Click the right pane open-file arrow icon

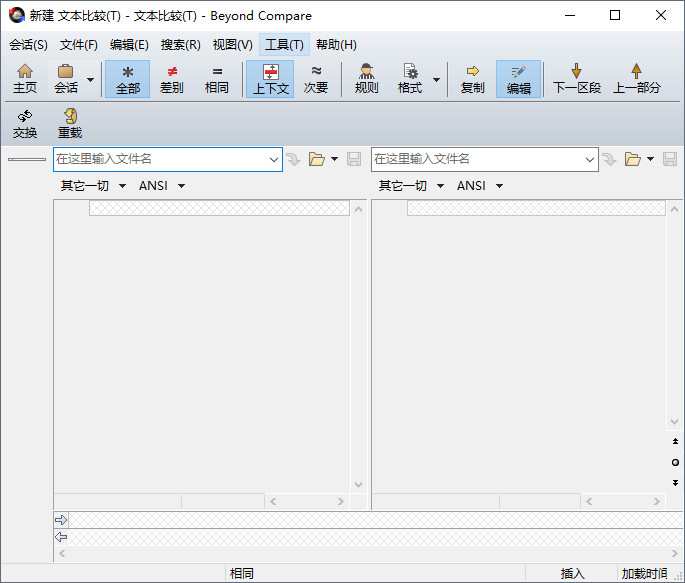point(609,159)
